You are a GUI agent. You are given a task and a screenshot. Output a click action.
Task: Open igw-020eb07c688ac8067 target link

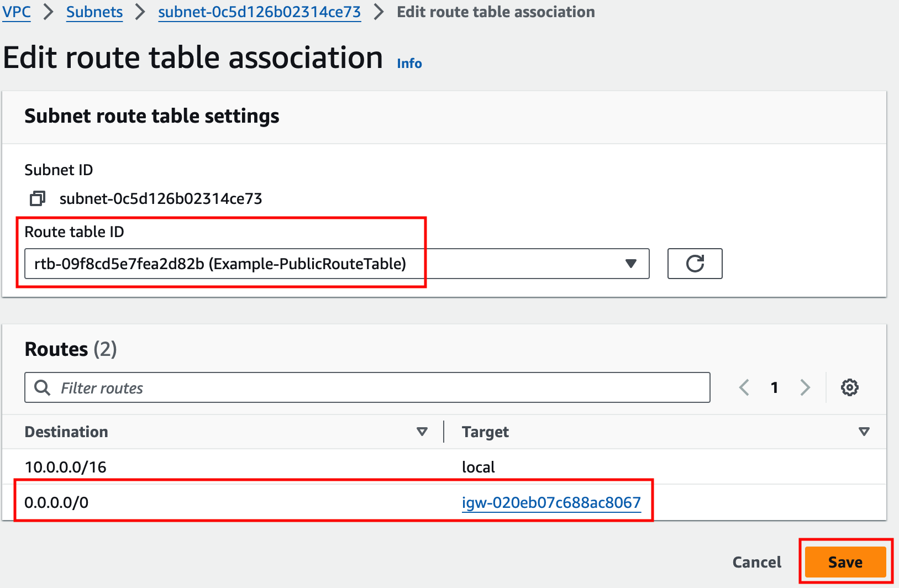[x=551, y=502]
